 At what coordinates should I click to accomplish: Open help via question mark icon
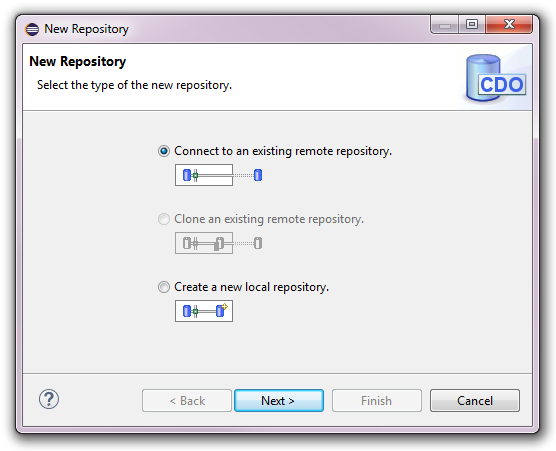click(x=49, y=399)
